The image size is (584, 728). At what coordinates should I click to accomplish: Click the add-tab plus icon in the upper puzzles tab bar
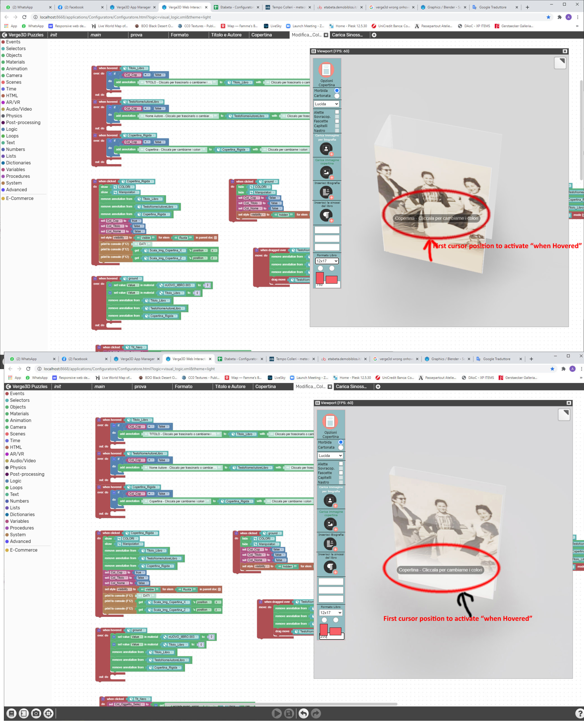374,35
